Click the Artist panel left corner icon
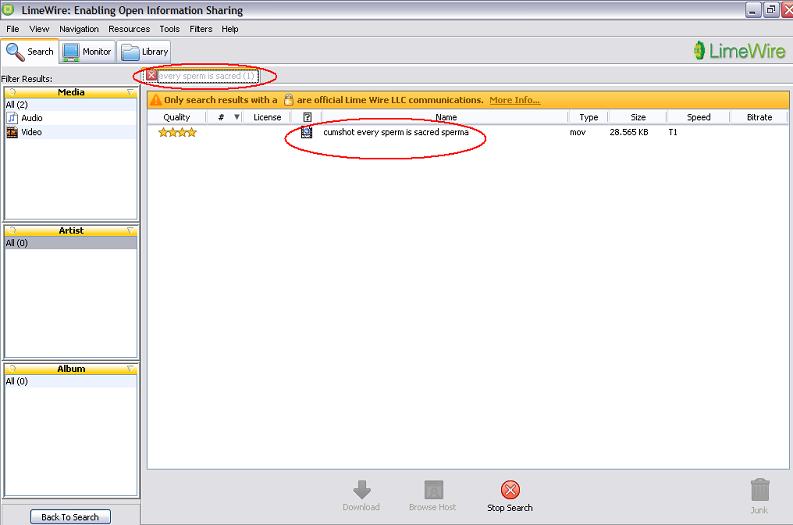Viewport: 793px width, 525px height. [x=12, y=231]
